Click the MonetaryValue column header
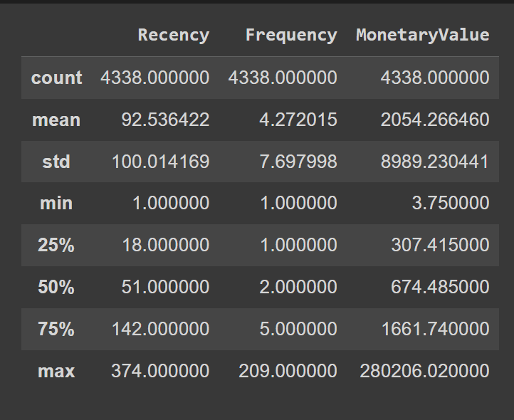The image size is (514, 420). click(x=423, y=35)
